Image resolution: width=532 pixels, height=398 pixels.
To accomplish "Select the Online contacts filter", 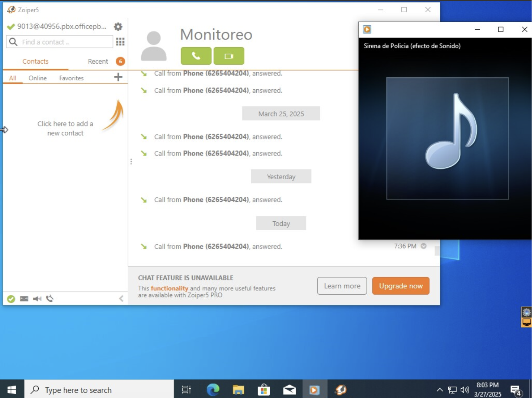I will pyautogui.click(x=38, y=78).
